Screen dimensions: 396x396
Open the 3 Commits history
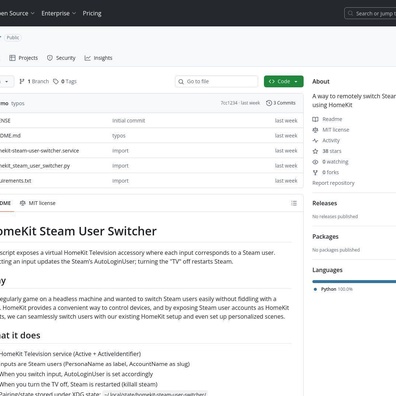click(x=281, y=103)
